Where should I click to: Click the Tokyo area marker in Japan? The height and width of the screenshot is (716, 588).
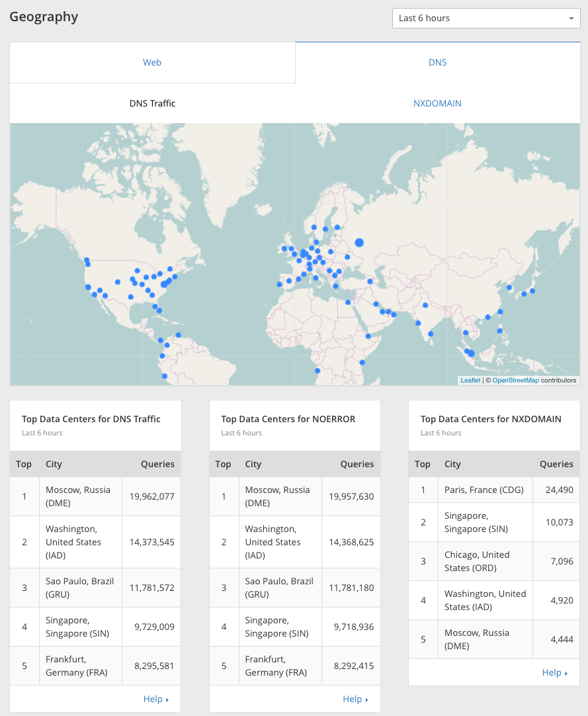tap(532, 291)
